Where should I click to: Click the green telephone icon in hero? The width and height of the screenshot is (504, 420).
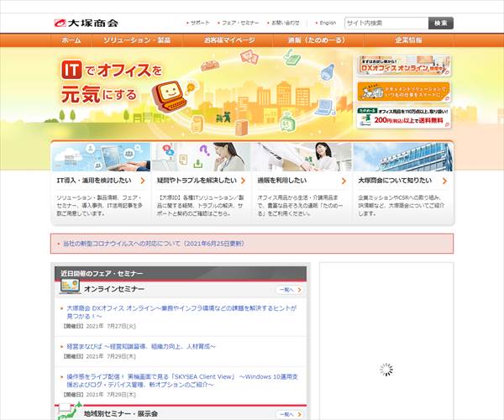coord(291,58)
